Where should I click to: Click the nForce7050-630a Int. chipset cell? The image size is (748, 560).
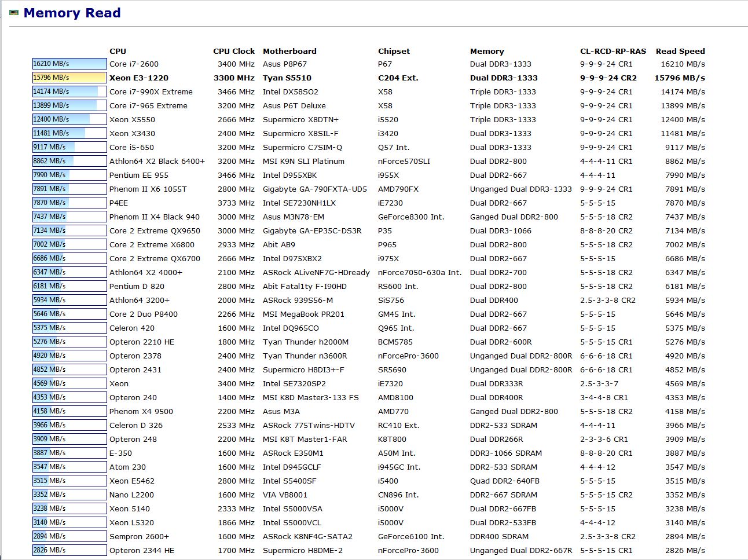click(420, 273)
